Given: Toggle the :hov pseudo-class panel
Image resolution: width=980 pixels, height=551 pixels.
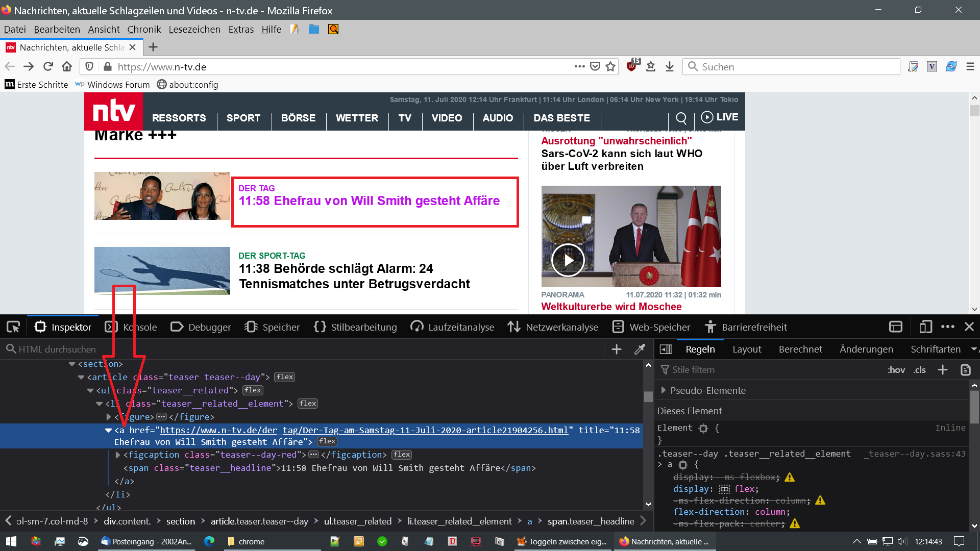Looking at the screenshot, I should click(896, 370).
